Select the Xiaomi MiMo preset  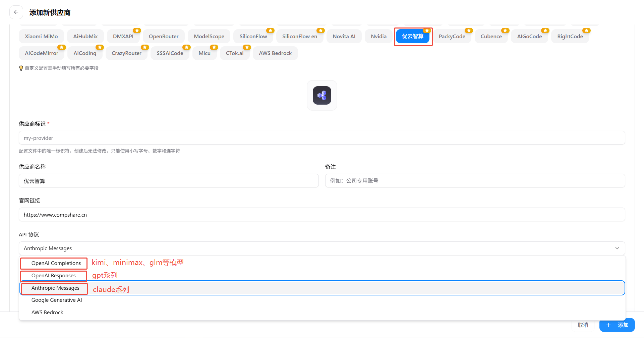tap(41, 36)
